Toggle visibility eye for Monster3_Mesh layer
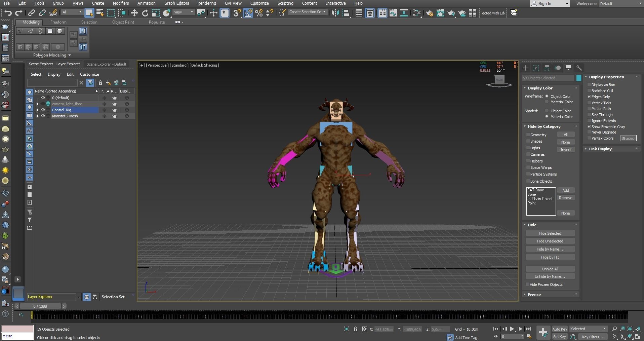The height and width of the screenshot is (341, 644). pyautogui.click(x=43, y=116)
